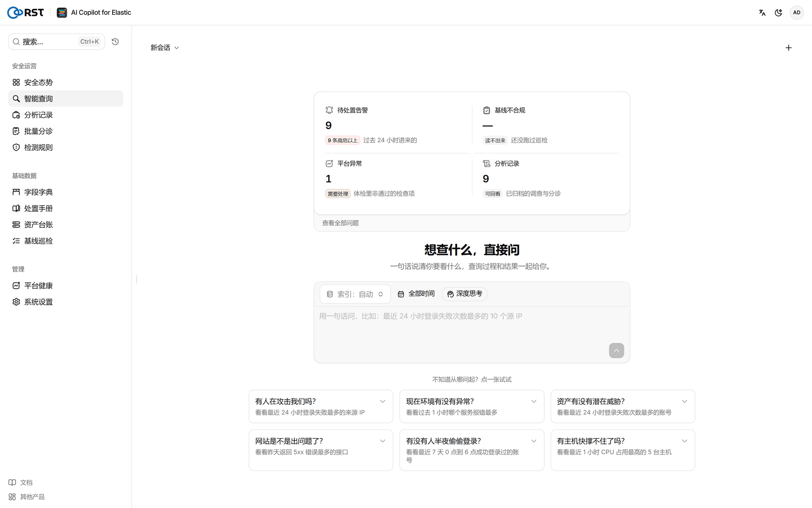
Task: Click the 平台健康 chart icon
Action: coord(16,286)
